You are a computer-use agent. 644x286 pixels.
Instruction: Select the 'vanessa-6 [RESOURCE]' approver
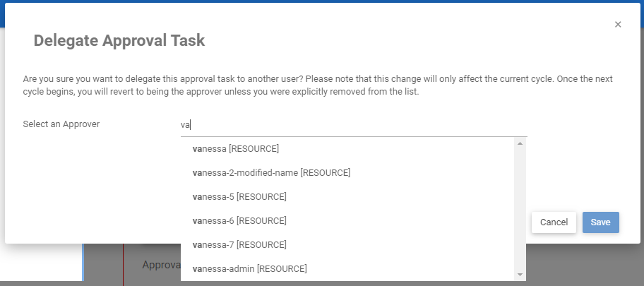pos(239,221)
